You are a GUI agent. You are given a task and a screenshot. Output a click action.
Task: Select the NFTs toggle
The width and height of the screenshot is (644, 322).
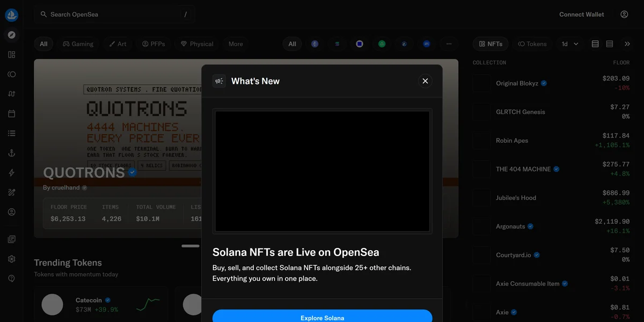[491, 44]
